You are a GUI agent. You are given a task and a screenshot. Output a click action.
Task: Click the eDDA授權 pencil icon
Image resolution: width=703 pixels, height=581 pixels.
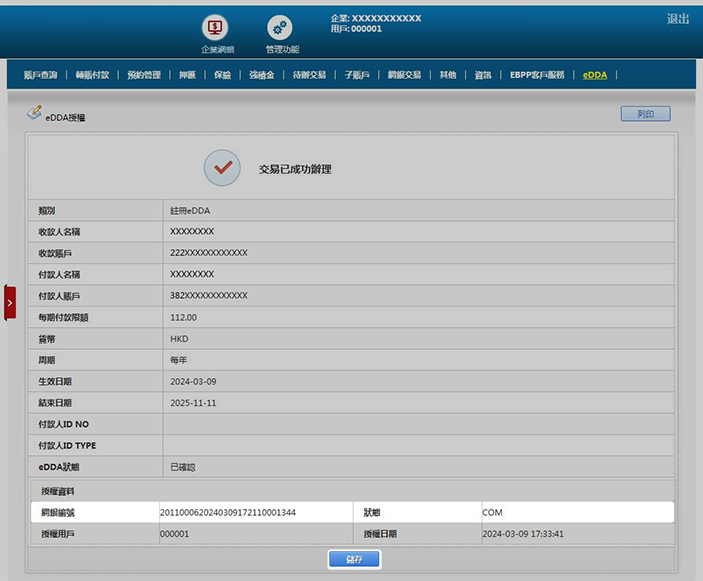tap(34, 114)
